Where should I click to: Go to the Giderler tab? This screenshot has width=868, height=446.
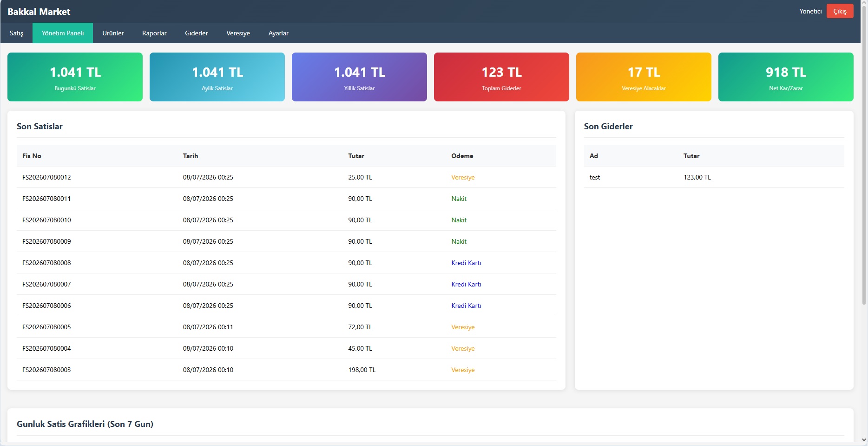(197, 33)
